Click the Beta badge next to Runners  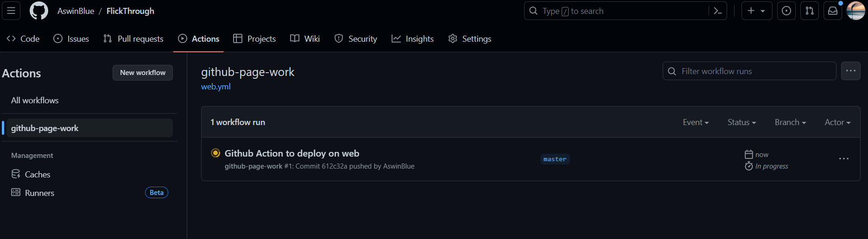[157, 193]
